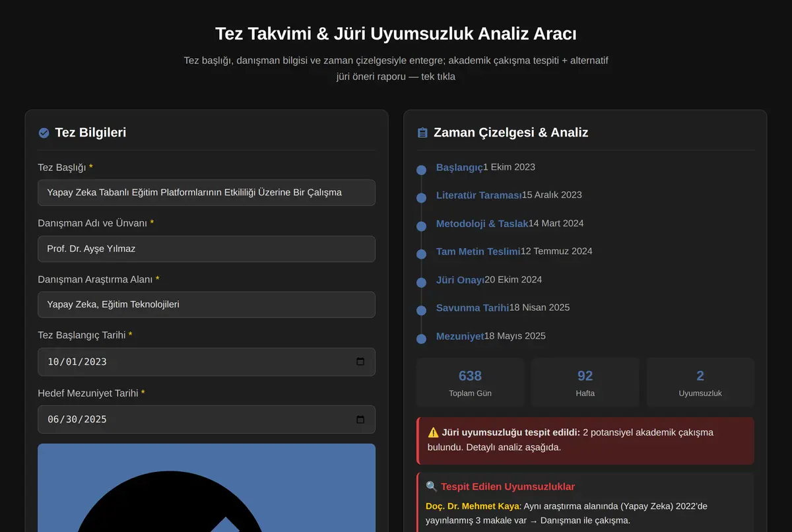This screenshot has height=532, width=792.
Task: Click the magnifier icon beside Tespit Edilen Uyumsuzluklar
Action: [432, 486]
